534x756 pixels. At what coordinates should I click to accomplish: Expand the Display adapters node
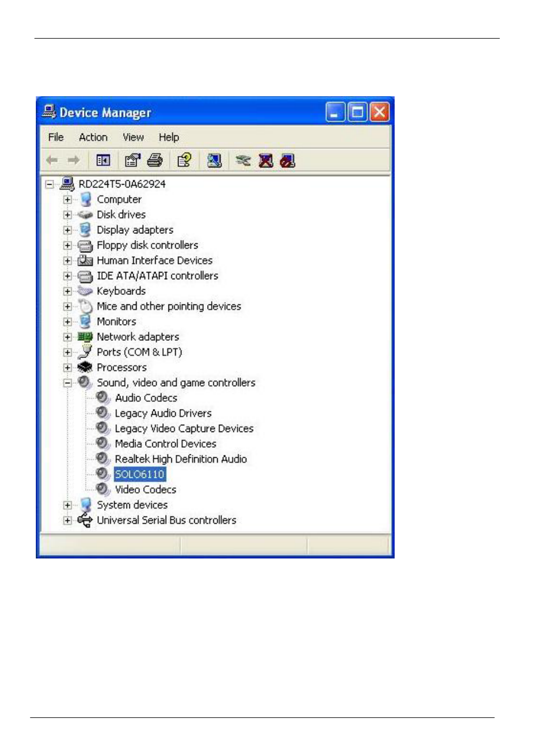67,230
